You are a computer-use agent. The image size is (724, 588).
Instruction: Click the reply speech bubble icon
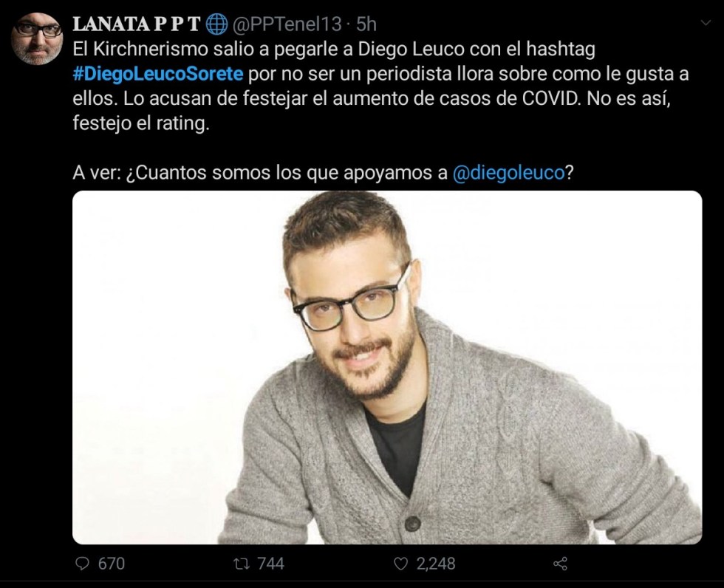(x=82, y=564)
